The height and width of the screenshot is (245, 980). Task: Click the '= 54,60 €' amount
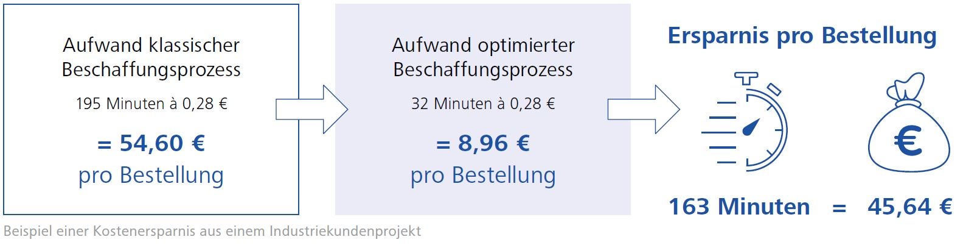tap(151, 143)
